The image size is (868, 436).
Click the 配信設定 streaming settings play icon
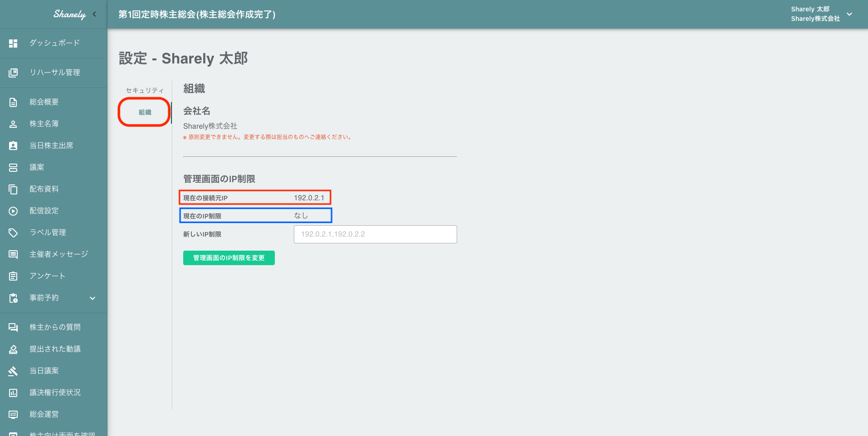point(13,210)
